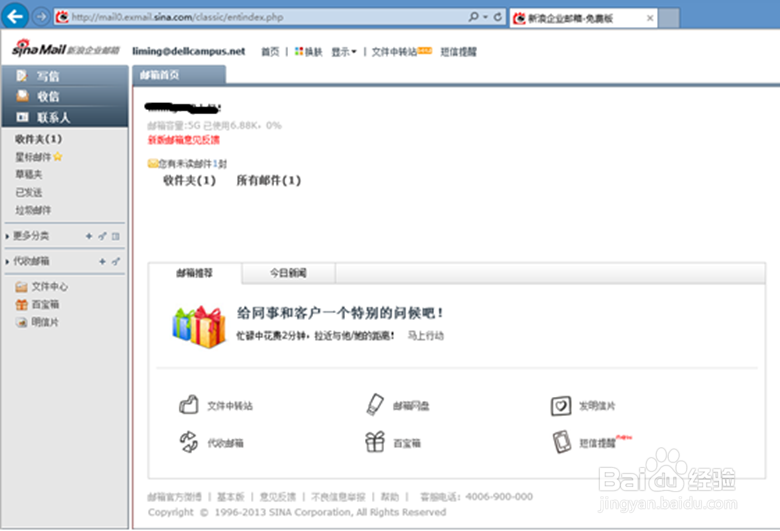Add a category with 更多分类 plus icon
This screenshot has height=531, width=780.
(x=89, y=236)
